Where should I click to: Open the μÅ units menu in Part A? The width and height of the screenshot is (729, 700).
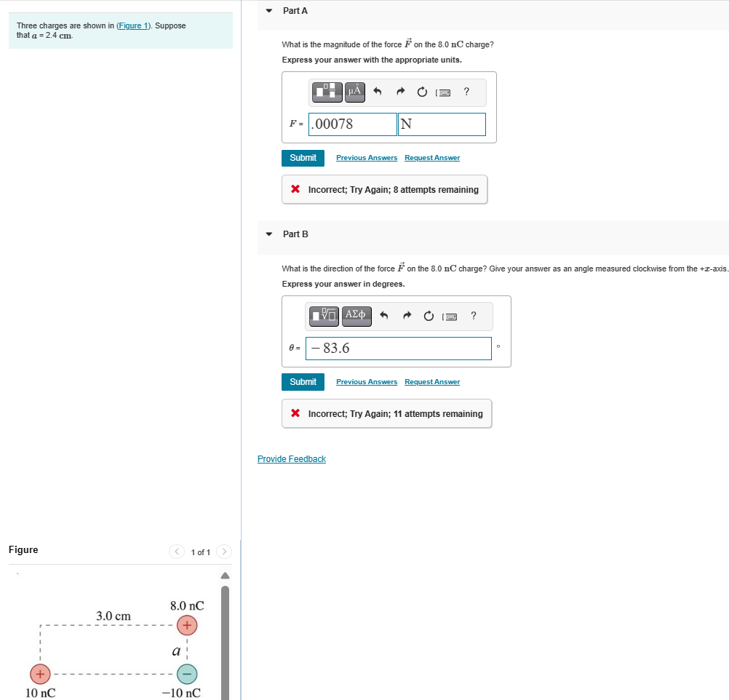click(354, 92)
